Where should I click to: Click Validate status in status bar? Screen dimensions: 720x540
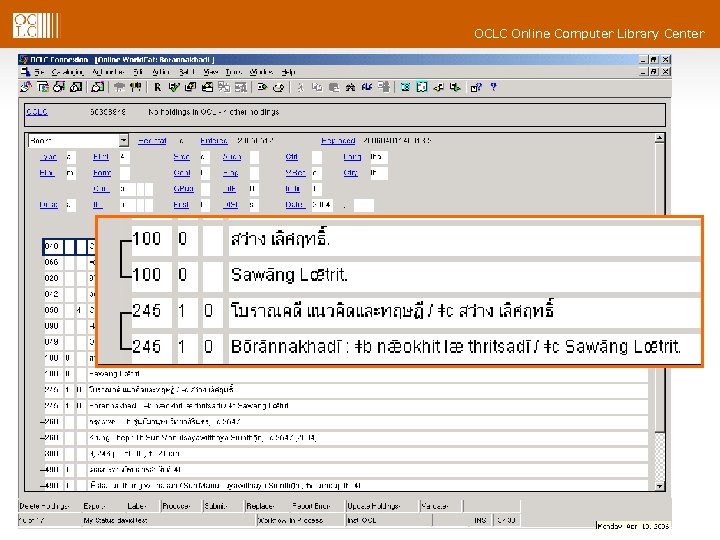point(434,506)
